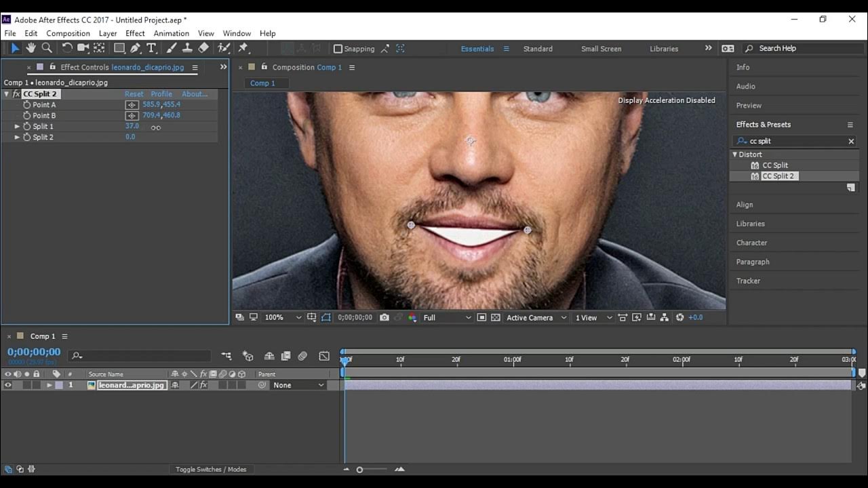
Task: Select the Type tool
Action: click(151, 48)
